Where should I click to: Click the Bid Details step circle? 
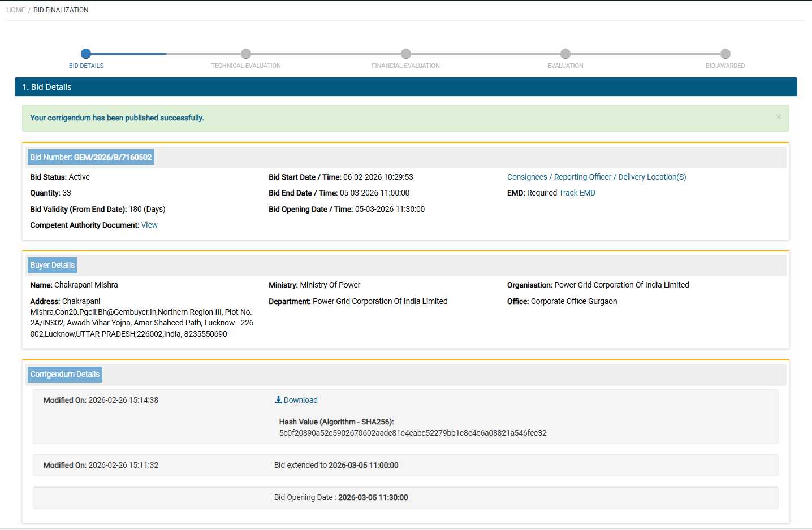[86, 54]
